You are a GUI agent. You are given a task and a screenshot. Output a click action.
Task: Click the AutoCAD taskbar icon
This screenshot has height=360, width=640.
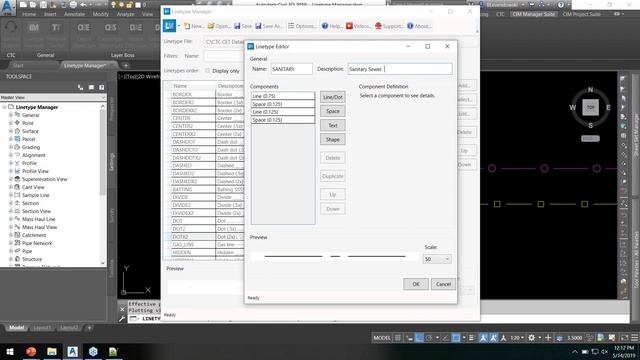(x=73, y=352)
